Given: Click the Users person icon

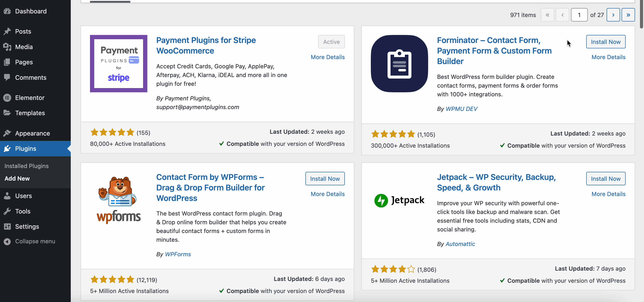Looking at the screenshot, I should click(x=7, y=196).
